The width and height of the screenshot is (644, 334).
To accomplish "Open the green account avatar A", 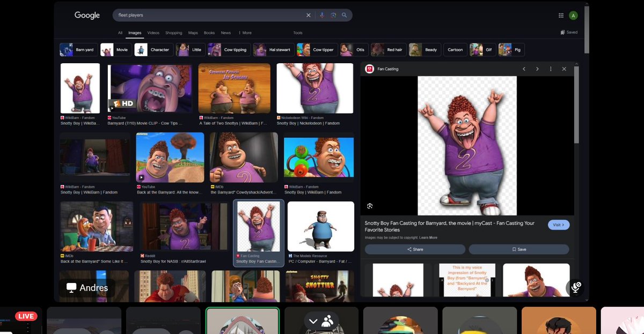I will [573, 16].
